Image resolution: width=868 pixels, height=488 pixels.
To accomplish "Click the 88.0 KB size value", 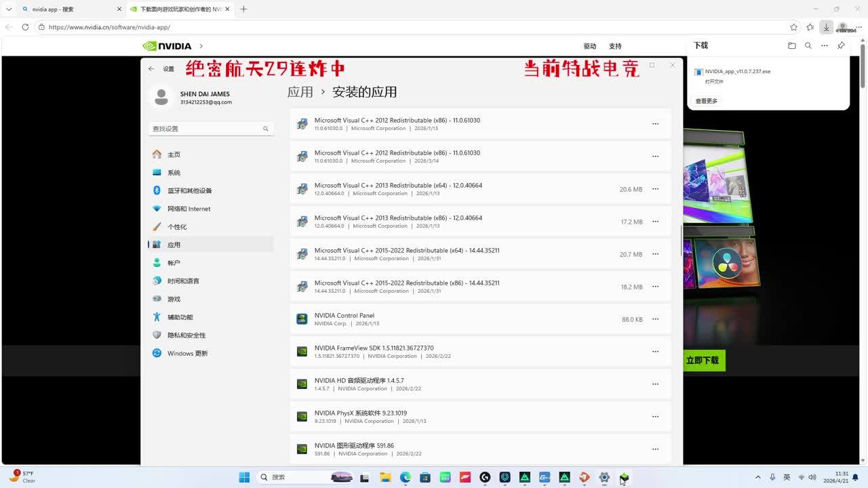I will coord(632,320).
